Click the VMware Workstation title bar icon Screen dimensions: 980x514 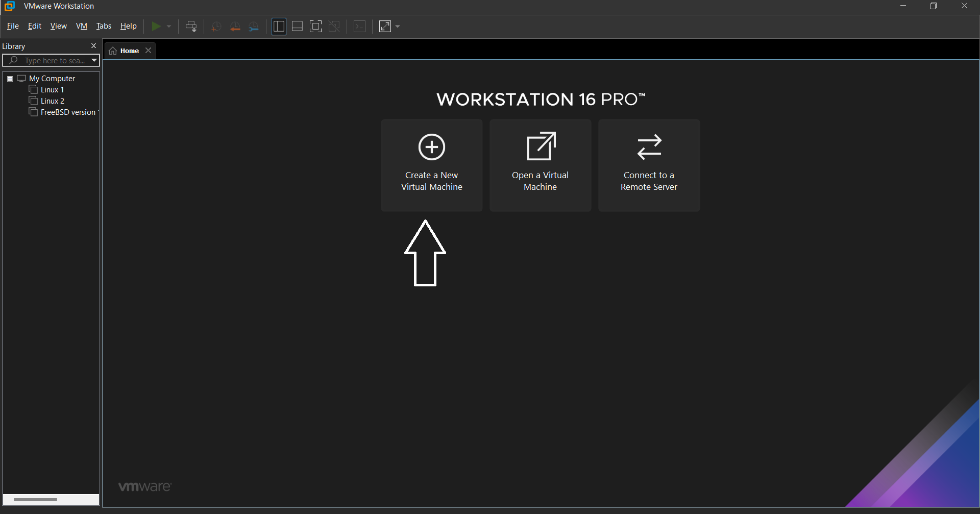point(9,6)
